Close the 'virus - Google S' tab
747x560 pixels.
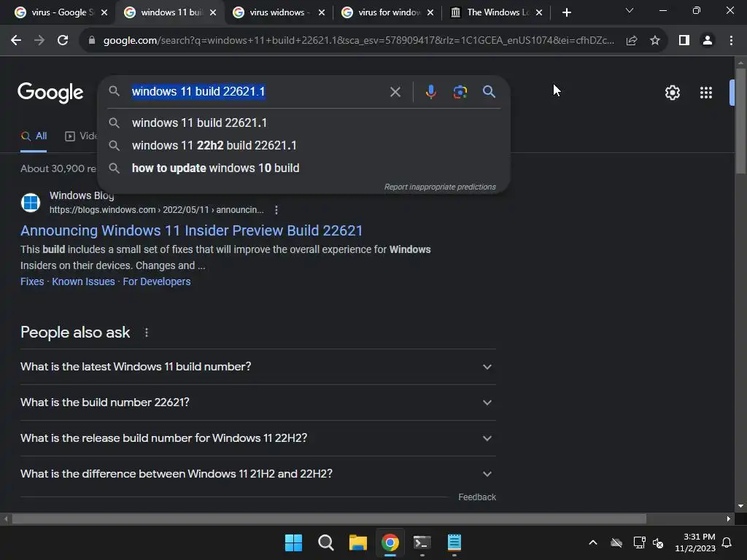click(104, 12)
